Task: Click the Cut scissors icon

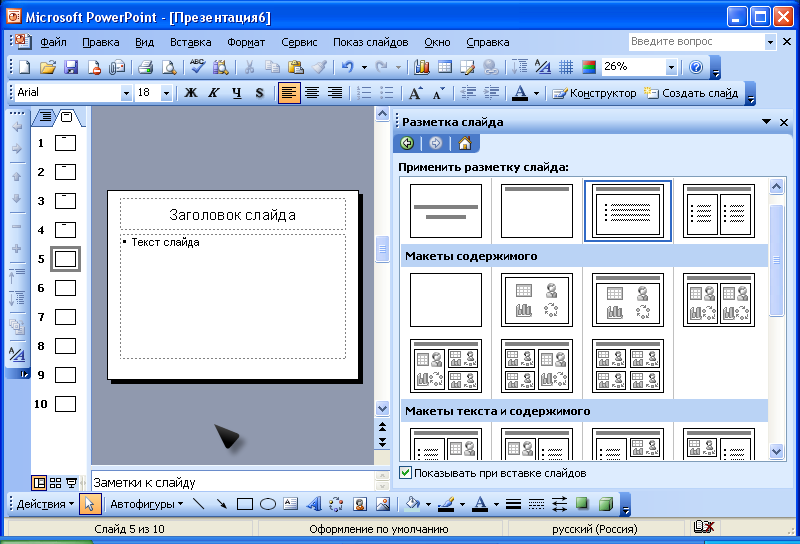Action: pos(249,67)
